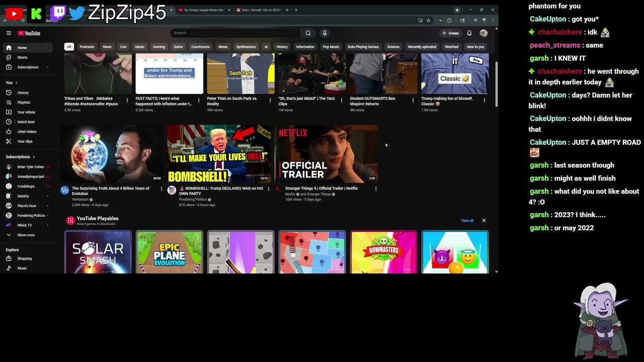Open options for Student OUTSMARTS Ben Shapiro short
Image resolution: width=644 pixels, height=362 pixels.
413,101
